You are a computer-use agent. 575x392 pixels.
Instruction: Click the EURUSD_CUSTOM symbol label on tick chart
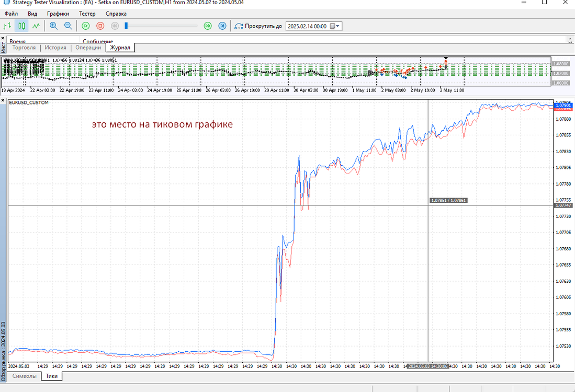tap(29, 102)
